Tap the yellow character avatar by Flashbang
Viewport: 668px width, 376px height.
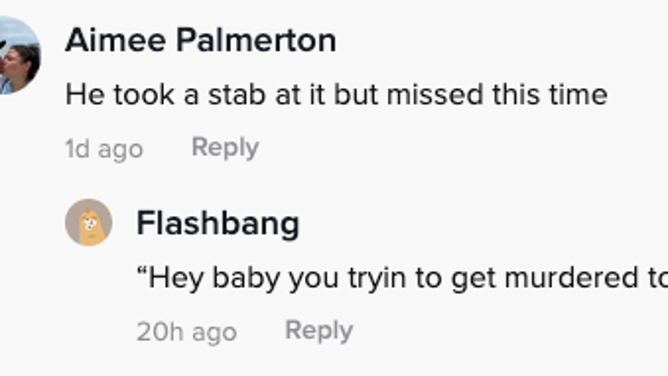[x=89, y=222]
